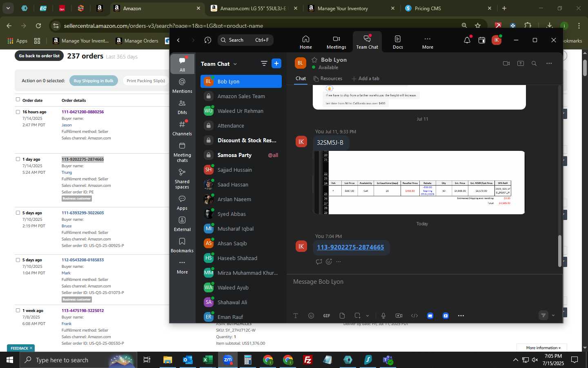
Task: Insert GIF in message
Action: (x=327, y=316)
